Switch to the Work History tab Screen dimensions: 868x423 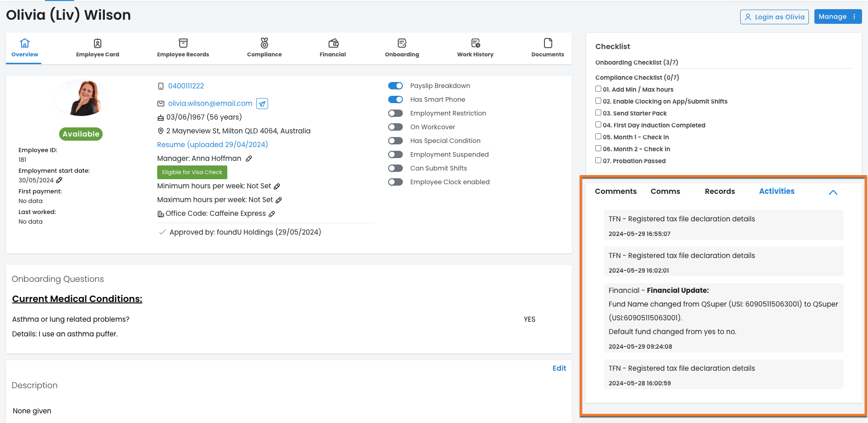coord(475,48)
